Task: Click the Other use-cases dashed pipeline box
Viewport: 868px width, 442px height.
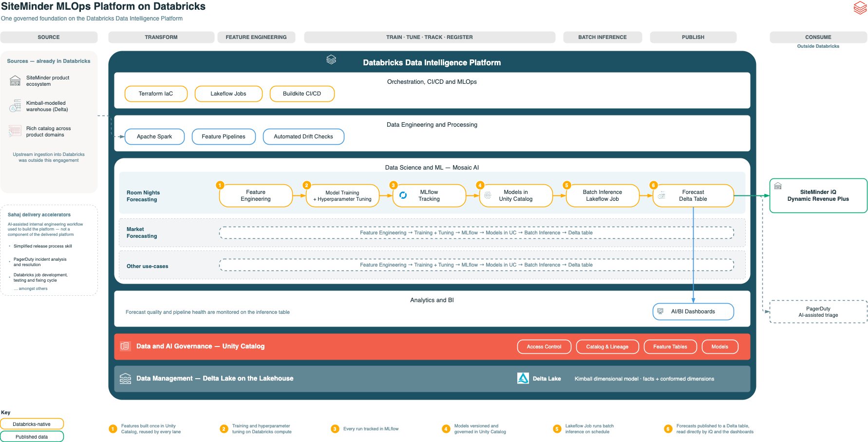Action: click(x=476, y=265)
